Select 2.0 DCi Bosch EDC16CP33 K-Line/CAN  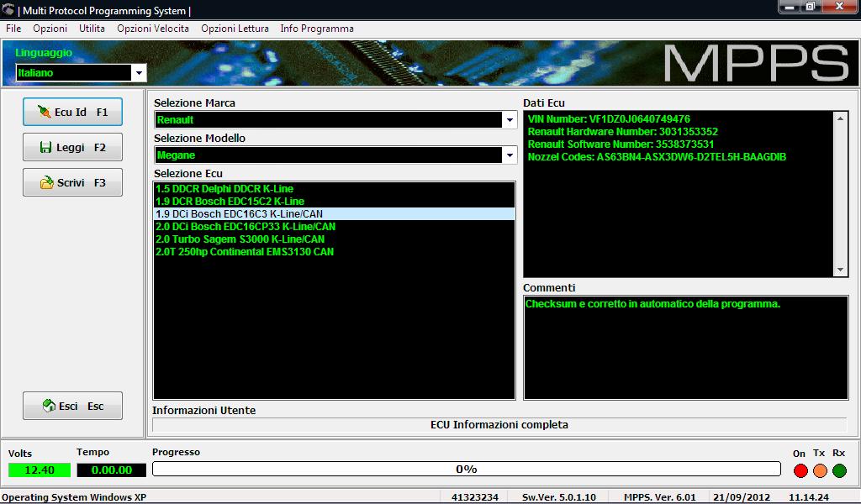pos(334,227)
